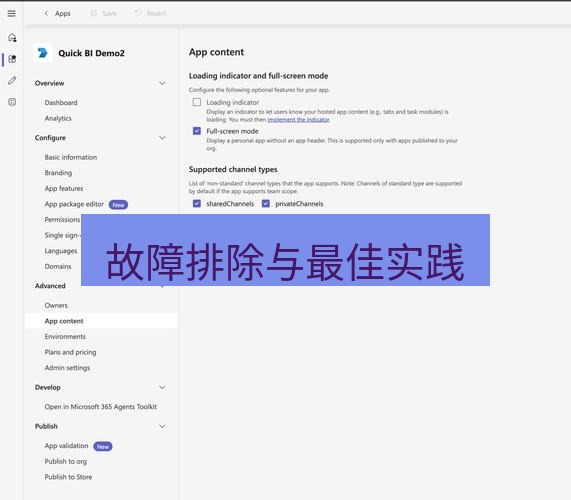Click the Save button in top bar
This screenshot has height=500, width=571.
point(104,13)
